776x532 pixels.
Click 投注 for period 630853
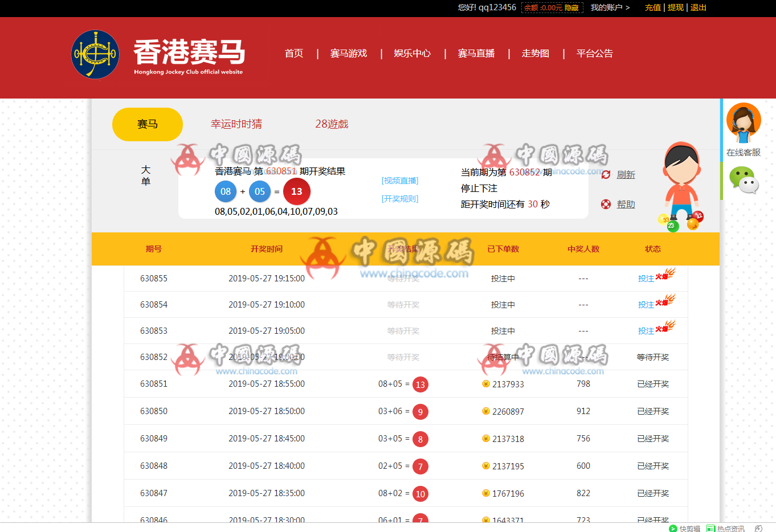pyautogui.click(x=646, y=331)
